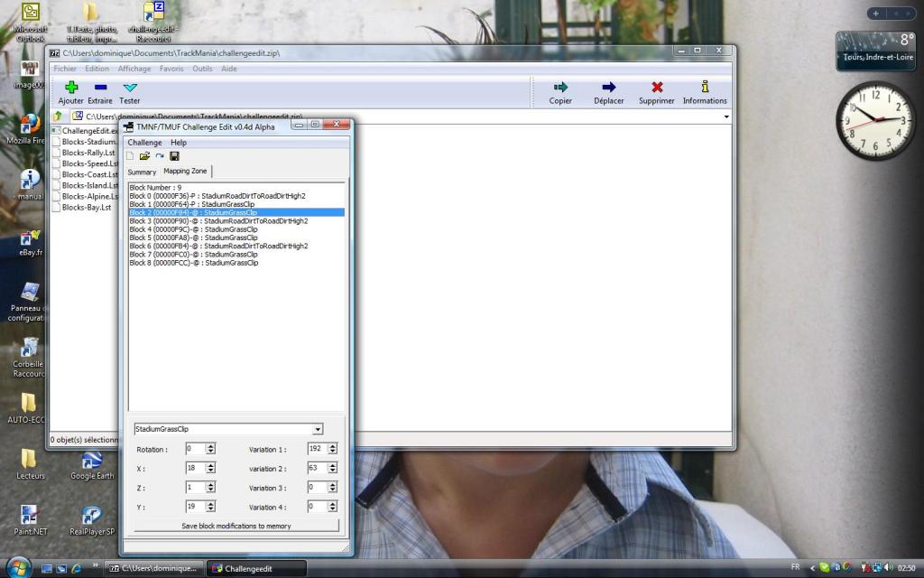The width and height of the screenshot is (924, 578).
Task: Click the Tester checkmark icon in 7-Zip
Action: coord(130,88)
